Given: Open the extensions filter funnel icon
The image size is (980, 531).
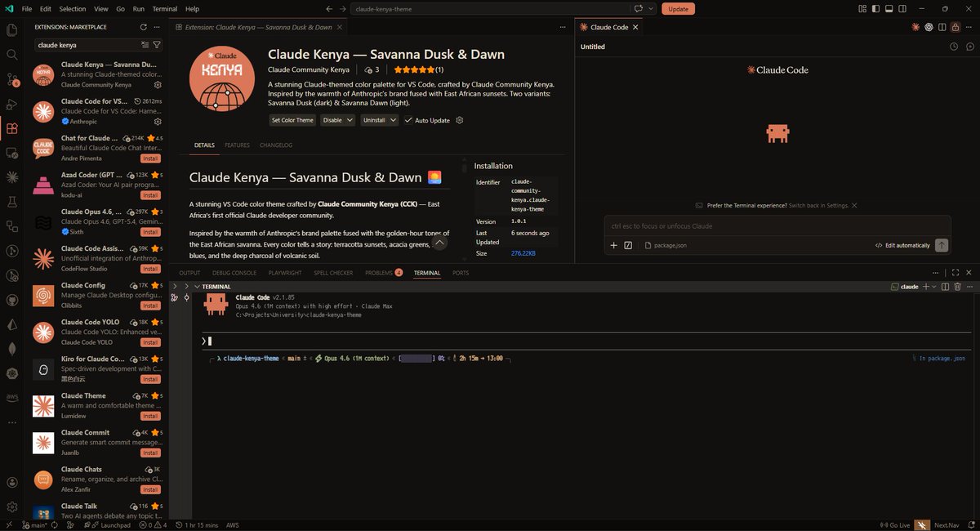Looking at the screenshot, I should pyautogui.click(x=157, y=45).
